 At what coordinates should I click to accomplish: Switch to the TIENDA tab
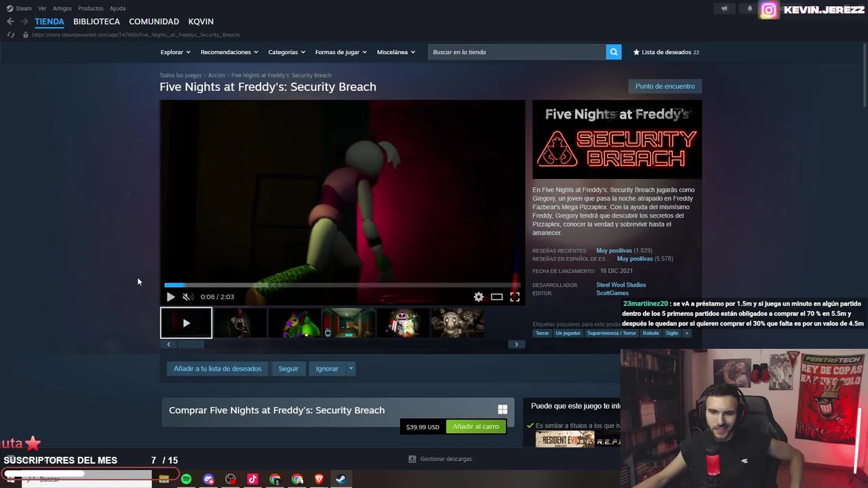click(50, 22)
